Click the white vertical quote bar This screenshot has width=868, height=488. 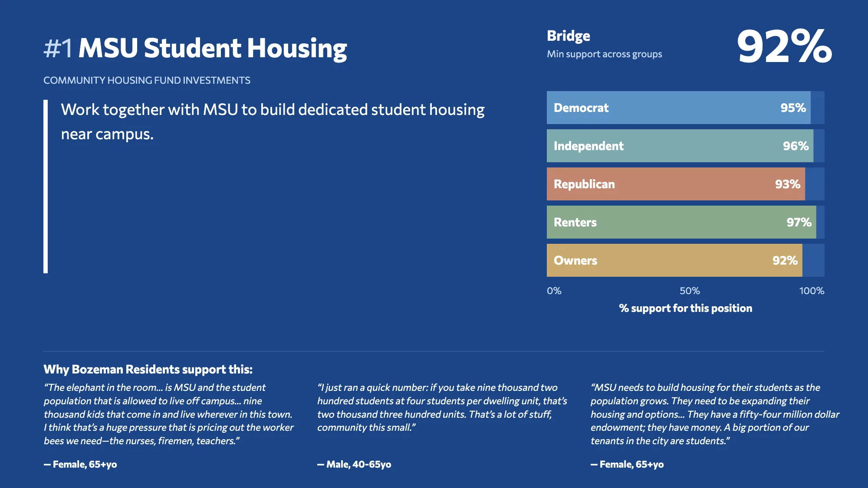[x=46, y=187]
